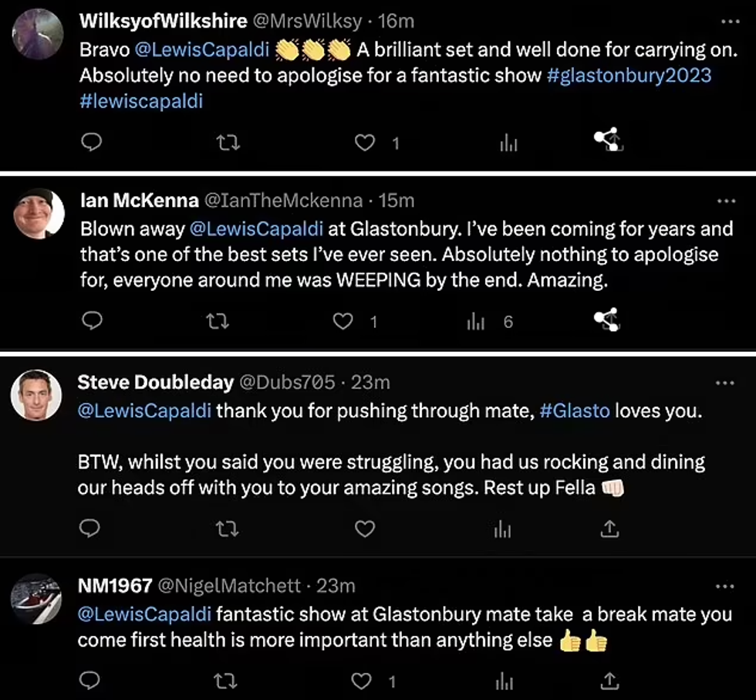Open more options on Ian McKenna's tweet
The image size is (756, 700).
(x=726, y=201)
